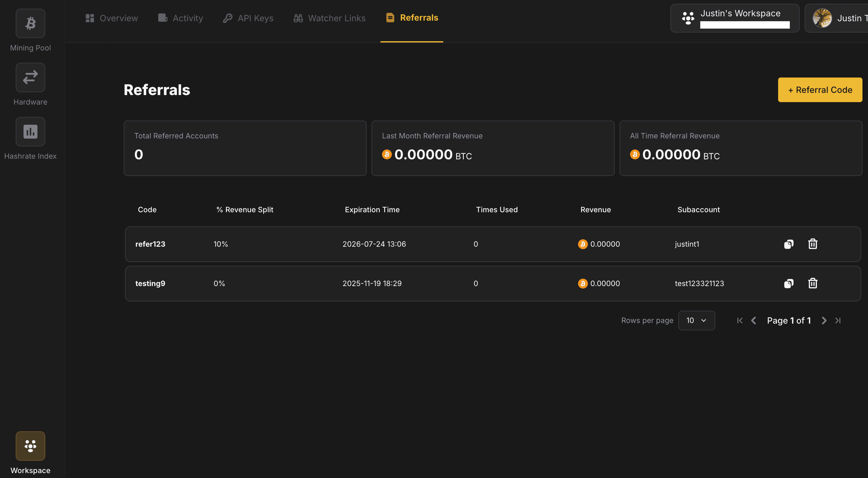Viewport: 868px width, 478px height.
Task: Open the Rows per page dropdown
Action: click(697, 320)
